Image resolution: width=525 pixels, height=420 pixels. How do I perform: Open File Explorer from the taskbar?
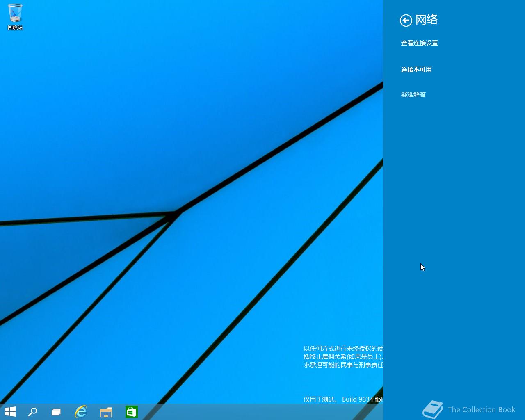(106, 412)
